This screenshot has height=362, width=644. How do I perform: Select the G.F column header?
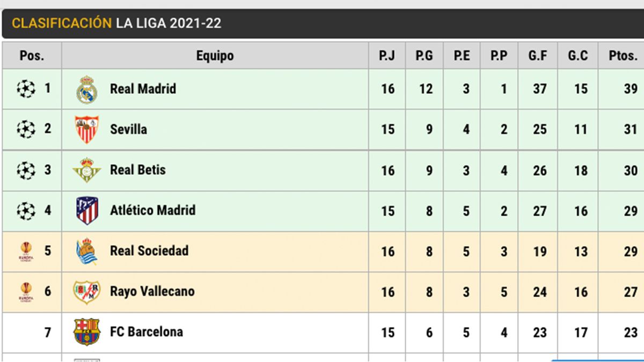pos(538,56)
